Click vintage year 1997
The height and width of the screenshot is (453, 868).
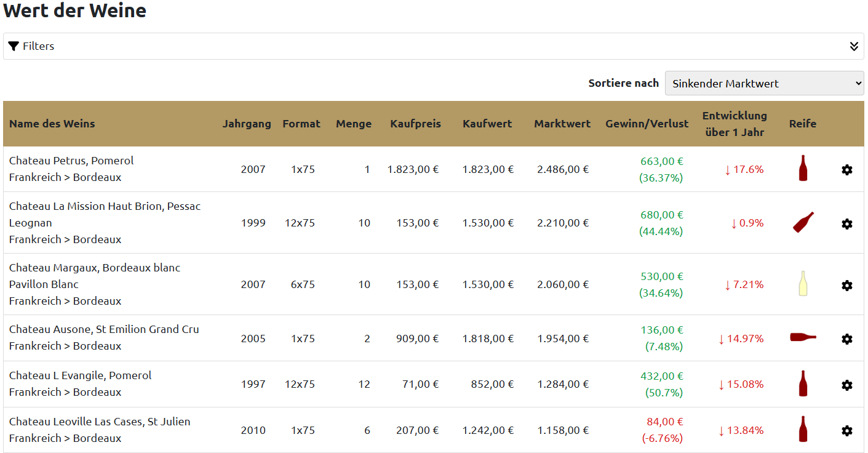253,384
